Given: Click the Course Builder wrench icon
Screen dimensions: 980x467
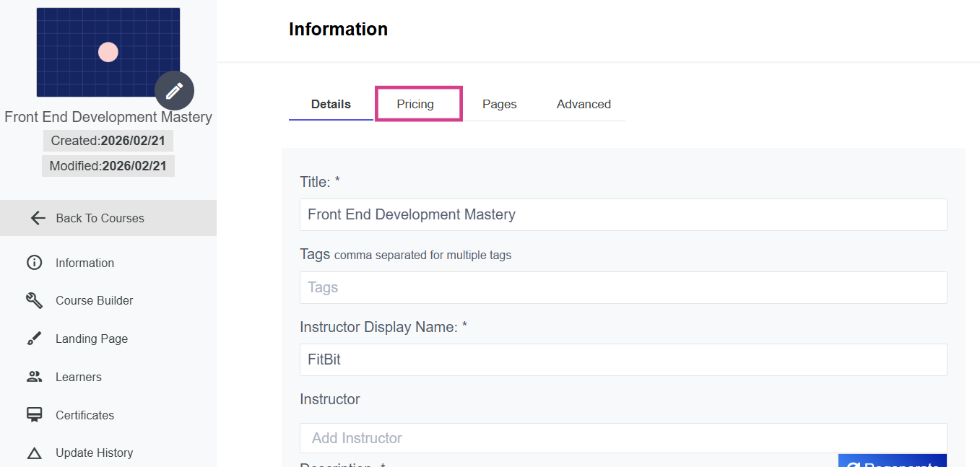Looking at the screenshot, I should (34, 300).
